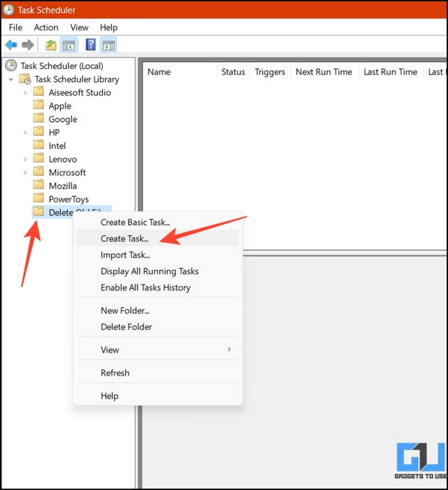Open the Action menu in menu bar
This screenshot has width=448, height=490.
[46, 27]
